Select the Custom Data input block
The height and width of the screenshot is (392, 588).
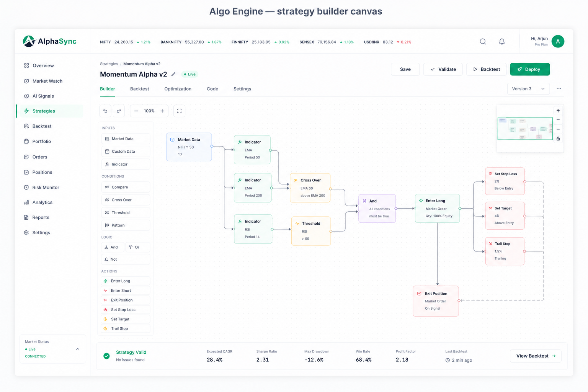(x=126, y=152)
